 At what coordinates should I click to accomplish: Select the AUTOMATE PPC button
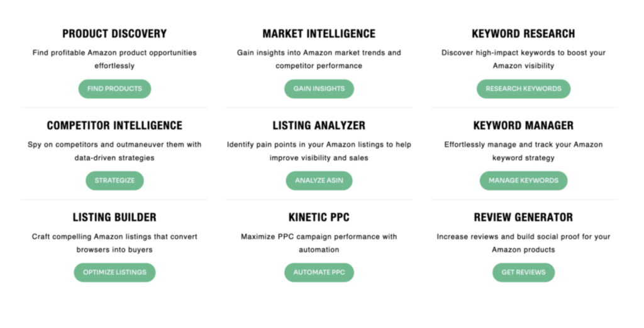point(319,273)
